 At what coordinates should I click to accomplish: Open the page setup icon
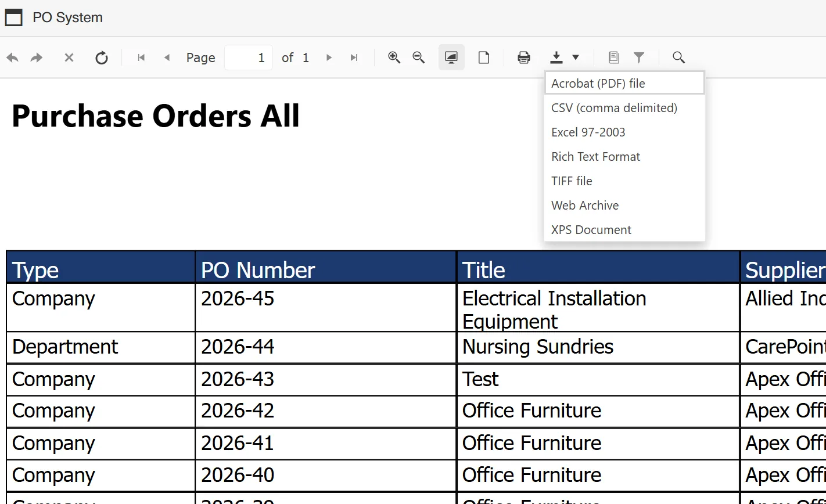483,57
